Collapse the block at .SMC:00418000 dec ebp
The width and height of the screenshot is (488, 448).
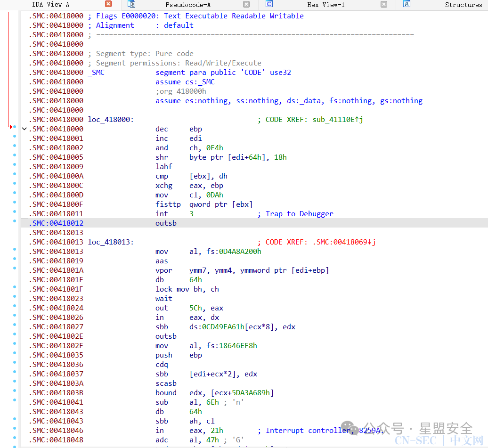tap(24, 129)
